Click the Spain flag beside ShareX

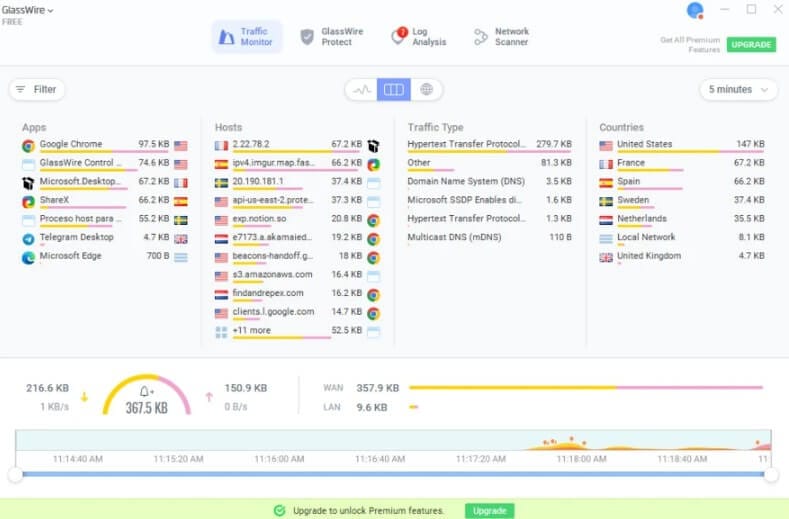coord(181,202)
